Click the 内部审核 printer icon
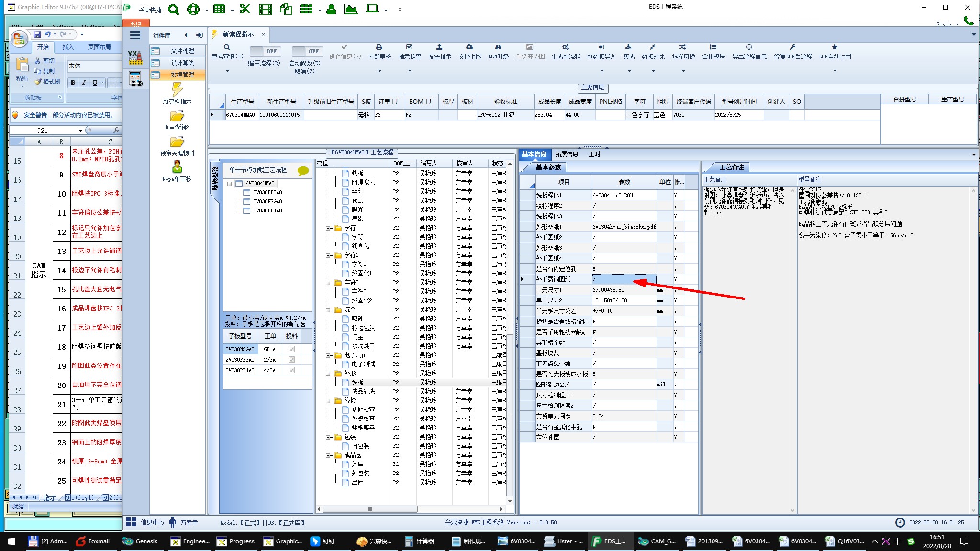The image size is (980, 551). [379, 47]
